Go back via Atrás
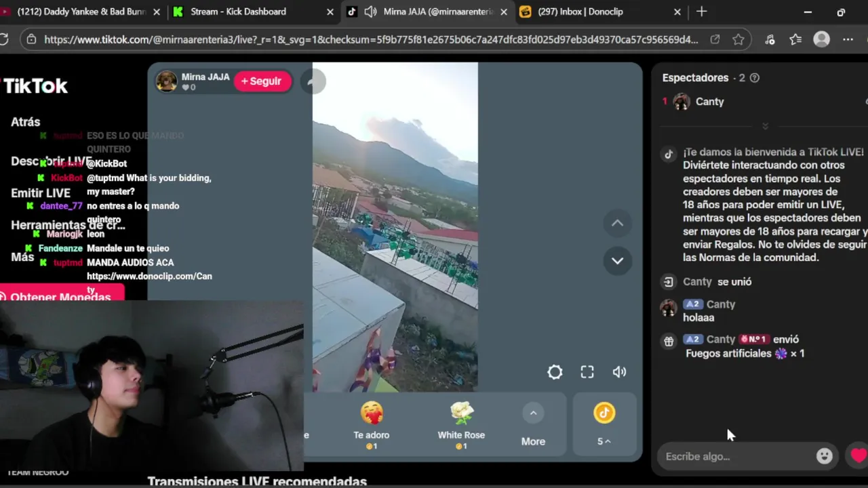The height and width of the screenshot is (488, 868). point(25,122)
